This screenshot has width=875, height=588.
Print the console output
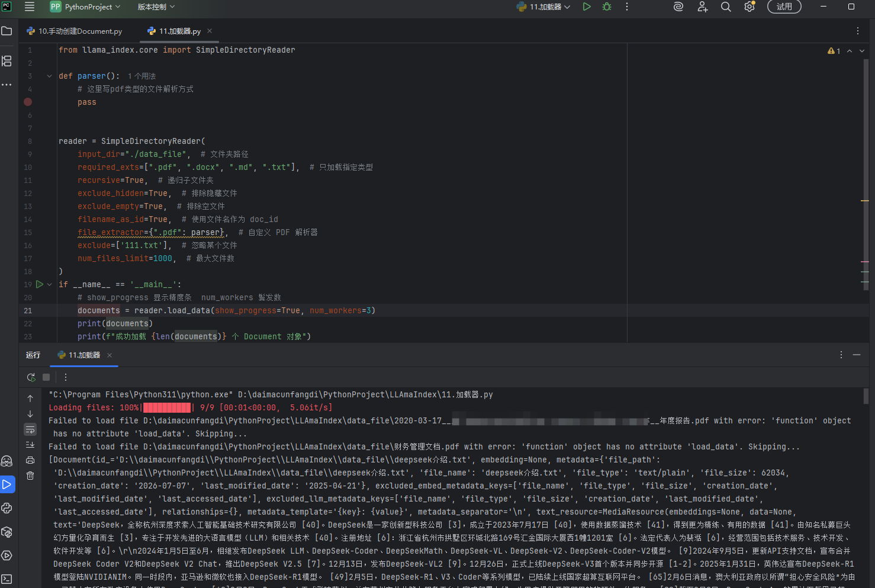pos(30,460)
